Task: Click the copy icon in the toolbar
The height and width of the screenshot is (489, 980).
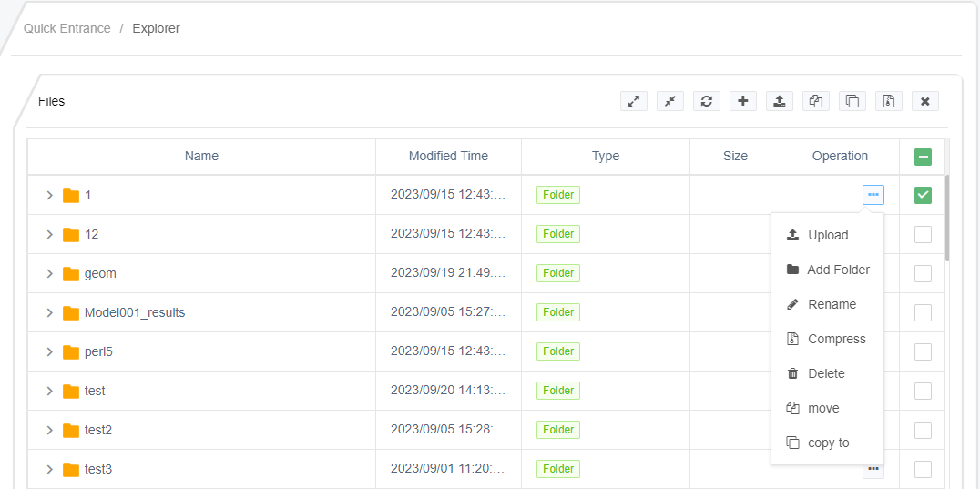Action: click(x=852, y=101)
